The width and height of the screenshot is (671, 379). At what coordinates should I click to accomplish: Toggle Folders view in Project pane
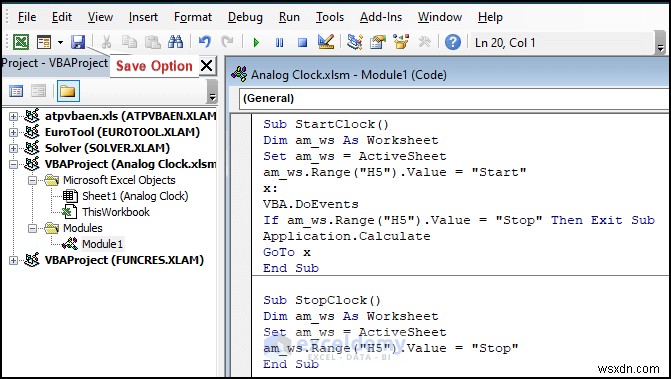[x=68, y=91]
